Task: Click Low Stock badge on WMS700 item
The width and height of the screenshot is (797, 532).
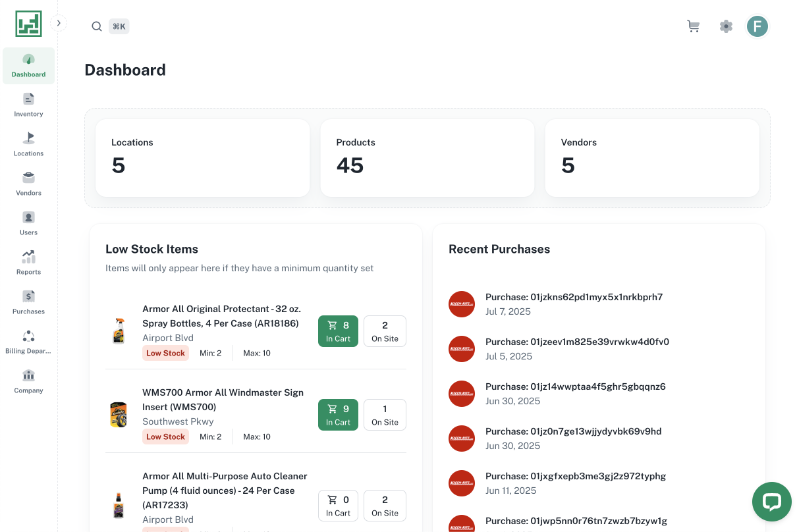Action: click(x=165, y=437)
